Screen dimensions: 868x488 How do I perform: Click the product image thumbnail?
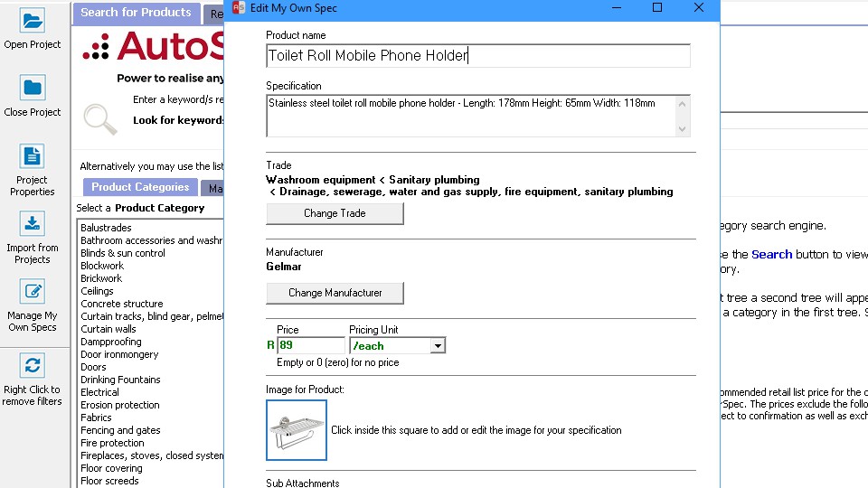coord(297,430)
